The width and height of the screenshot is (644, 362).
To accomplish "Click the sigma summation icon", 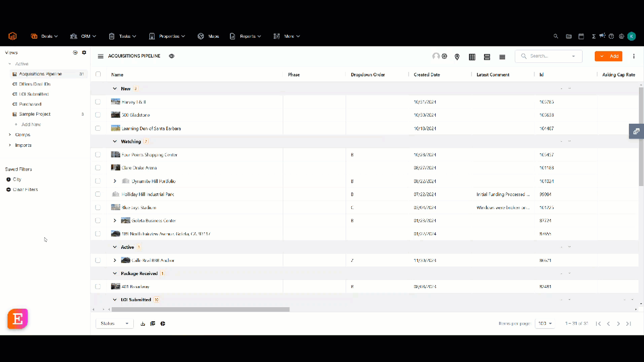I will pyautogui.click(x=594, y=36).
